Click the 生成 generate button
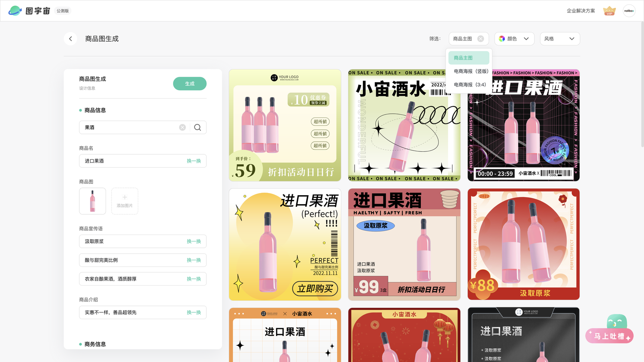The width and height of the screenshot is (644, 362). click(190, 84)
